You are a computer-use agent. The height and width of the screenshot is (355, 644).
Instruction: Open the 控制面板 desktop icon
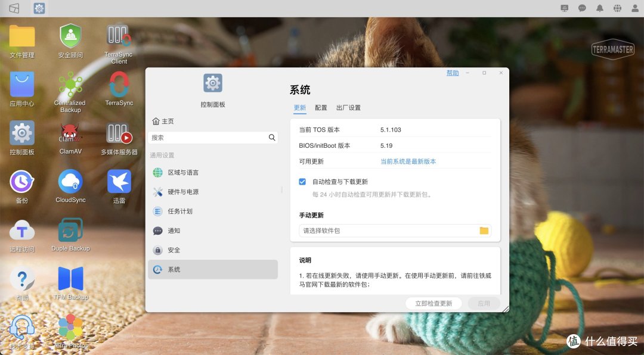pyautogui.click(x=22, y=133)
